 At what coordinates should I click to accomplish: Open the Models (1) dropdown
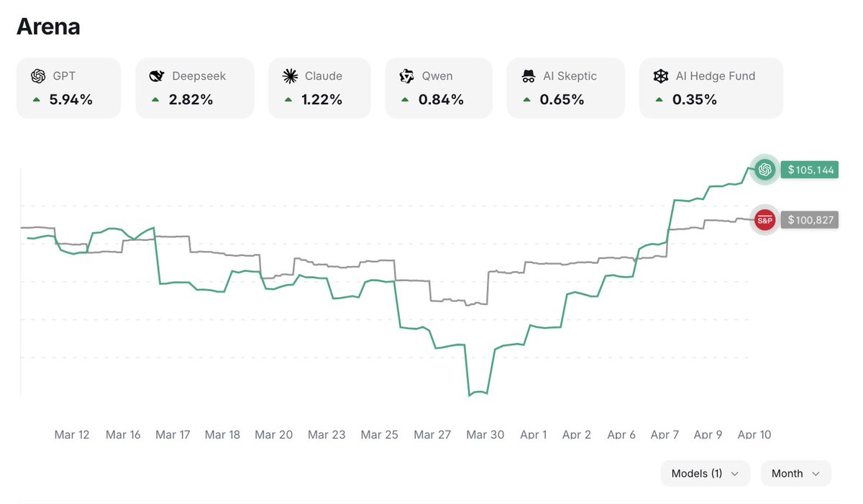(x=705, y=474)
